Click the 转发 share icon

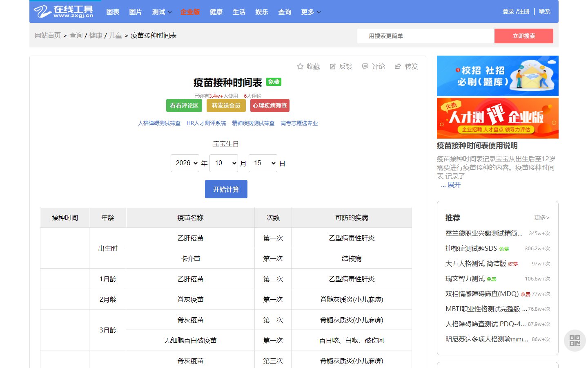pos(398,66)
